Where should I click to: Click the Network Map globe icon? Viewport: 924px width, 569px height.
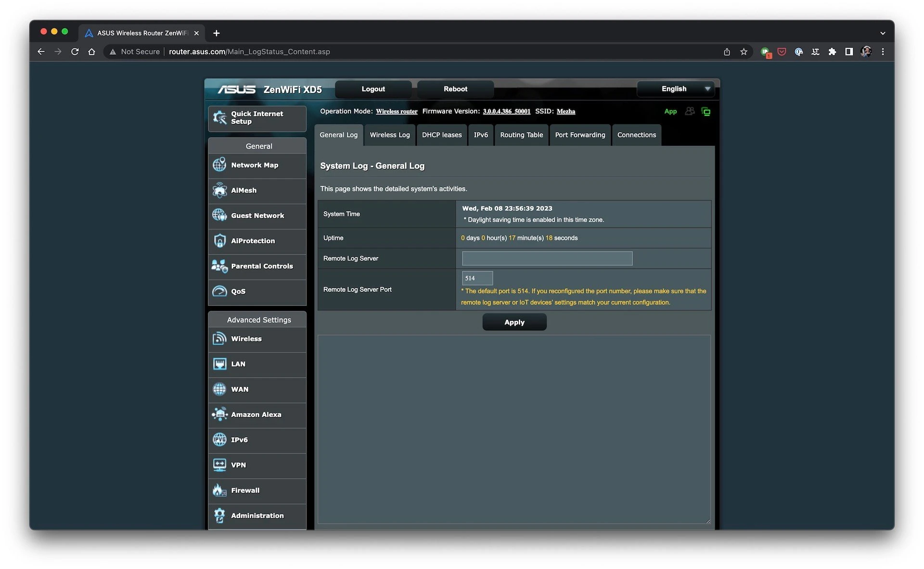[219, 165]
